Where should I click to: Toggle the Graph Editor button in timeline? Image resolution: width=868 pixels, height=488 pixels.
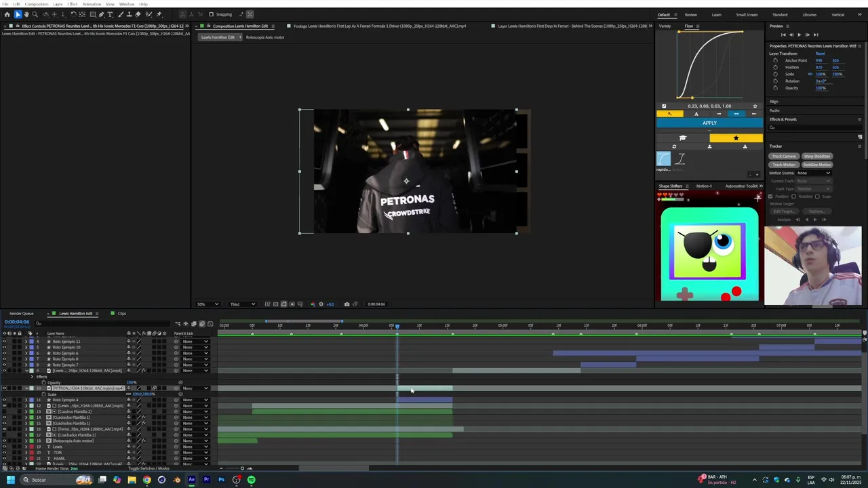[210, 324]
